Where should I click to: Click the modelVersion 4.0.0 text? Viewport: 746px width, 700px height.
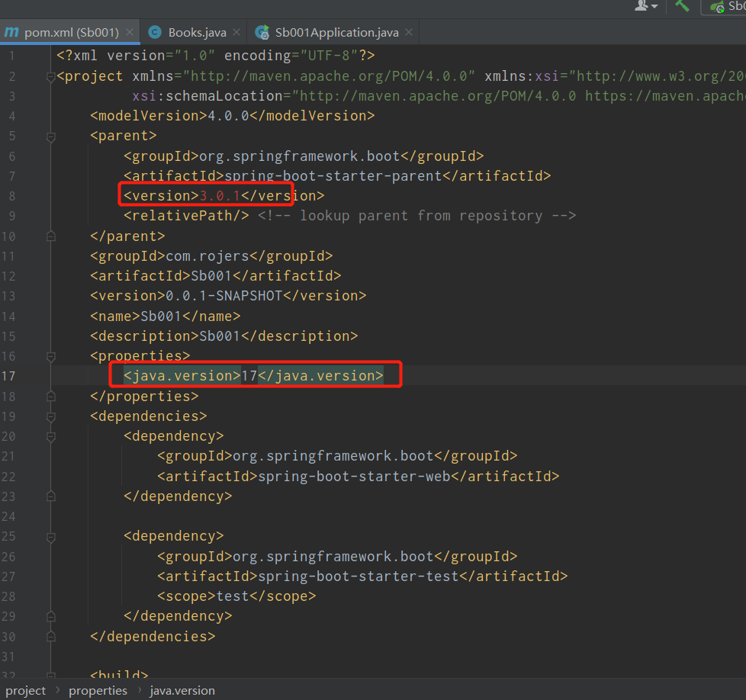228,116
